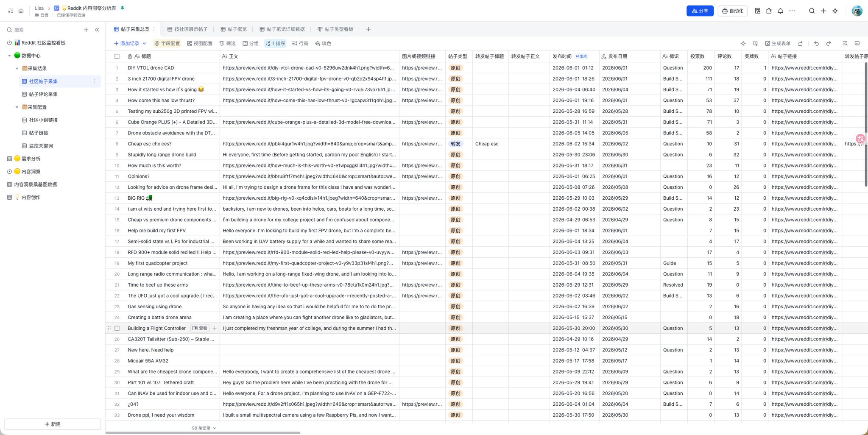Click the 转发 tag in Cheap esc choices? row

coord(455,144)
